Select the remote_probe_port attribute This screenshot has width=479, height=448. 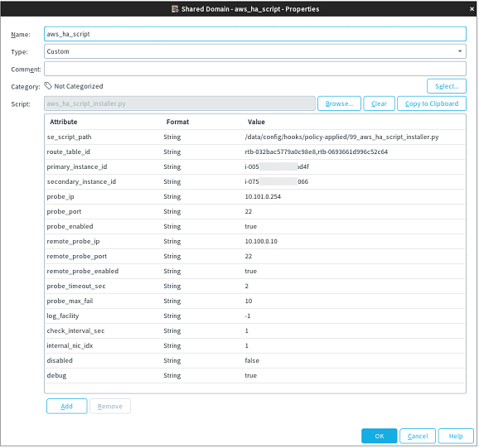click(255, 257)
